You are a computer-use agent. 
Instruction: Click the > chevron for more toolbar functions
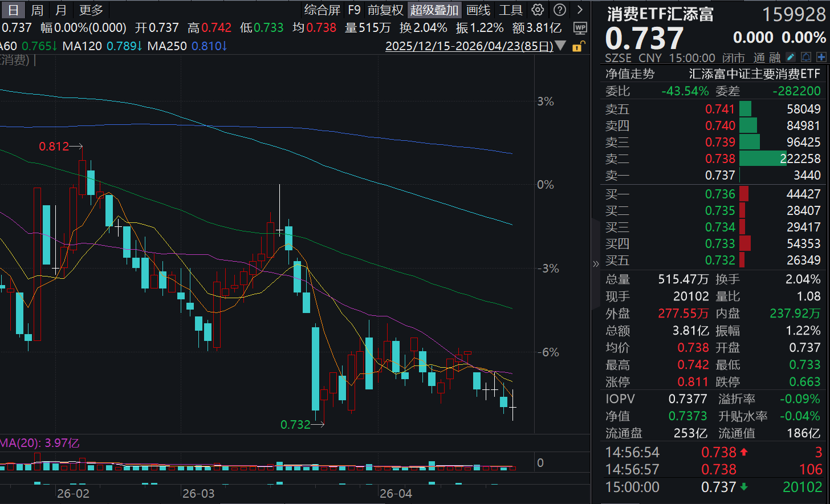581,10
